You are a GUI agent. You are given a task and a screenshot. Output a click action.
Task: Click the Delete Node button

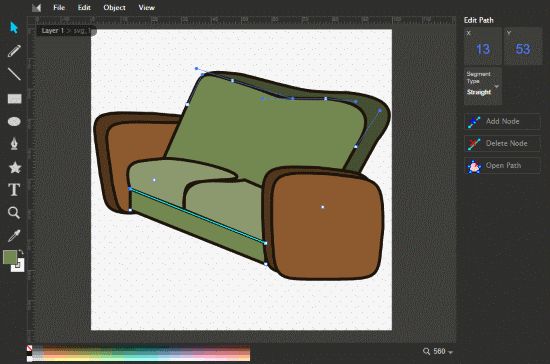pos(502,143)
